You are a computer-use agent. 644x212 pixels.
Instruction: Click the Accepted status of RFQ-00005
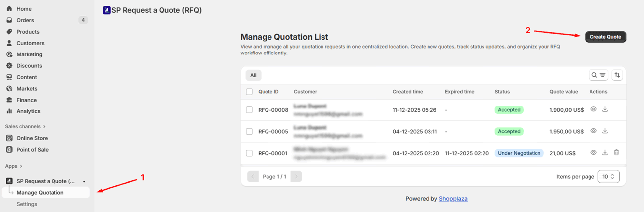click(509, 132)
